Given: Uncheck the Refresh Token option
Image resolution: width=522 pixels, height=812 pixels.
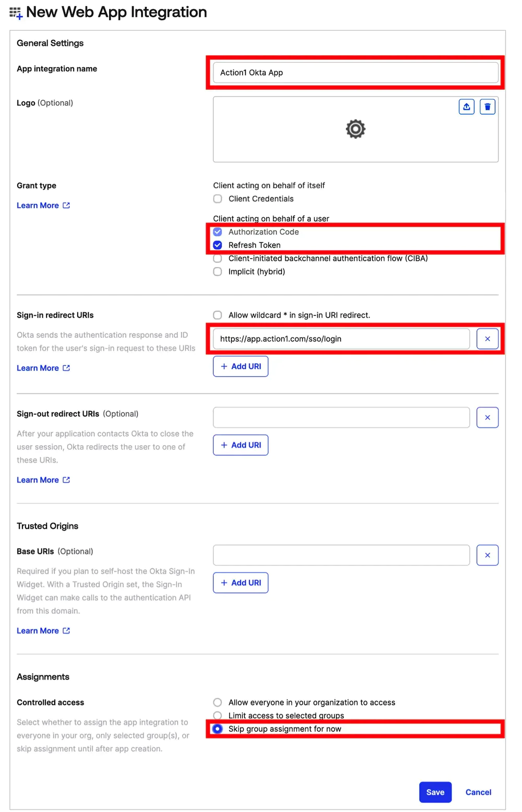Looking at the screenshot, I should [217, 245].
